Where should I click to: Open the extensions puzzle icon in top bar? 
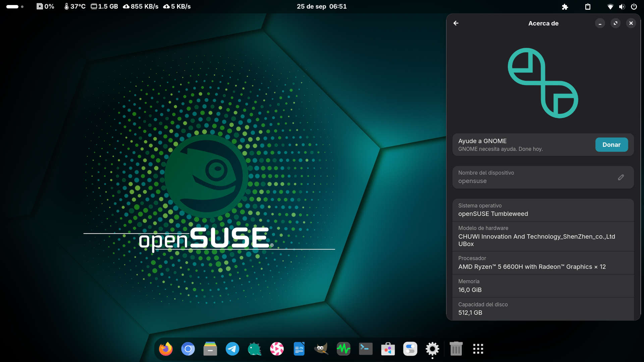pos(565,7)
